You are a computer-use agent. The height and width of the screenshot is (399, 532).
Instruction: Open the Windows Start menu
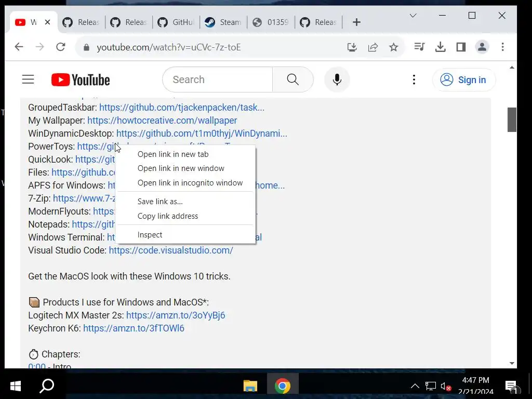coord(16,386)
